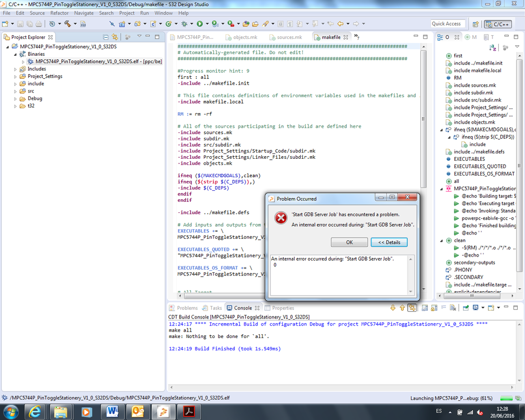Click OK in Problem Occurred dialog
The image size is (525, 420).
click(x=349, y=242)
